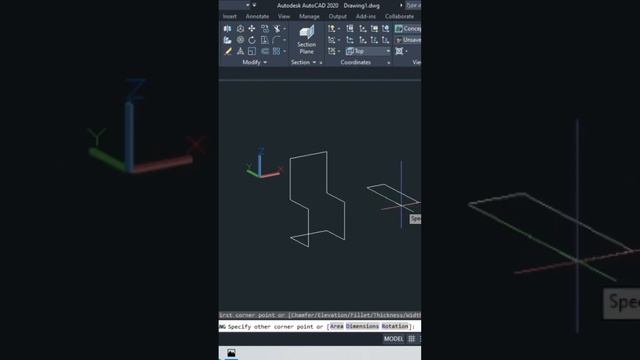Screen dimensions: 640x360
Task: Select the Move tool in Modify panel
Action: pos(252,29)
